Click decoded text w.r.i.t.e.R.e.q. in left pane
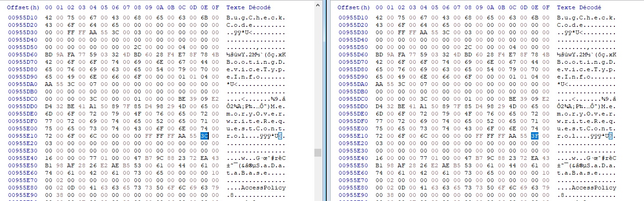644x201 pixels. [x=256, y=121]
